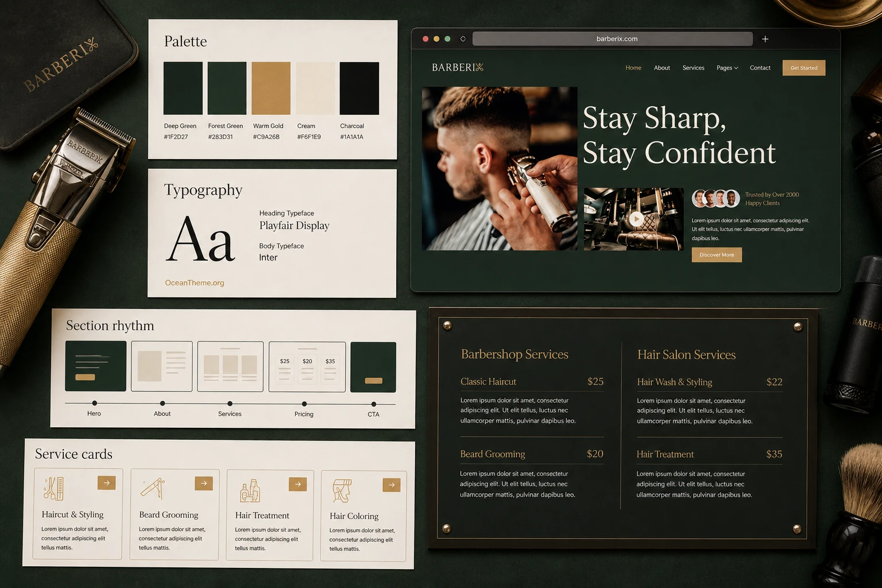Click the arrow on the Hair Coloring card
This screenshot has width=882, height=588.
pos(392,485)
